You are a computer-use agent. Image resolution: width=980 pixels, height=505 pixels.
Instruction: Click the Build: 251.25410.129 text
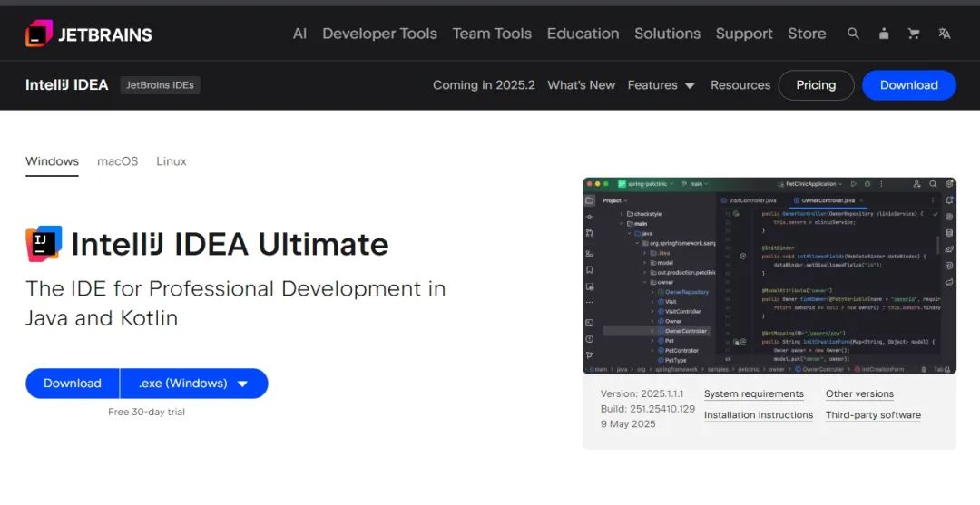click(648, 409)
